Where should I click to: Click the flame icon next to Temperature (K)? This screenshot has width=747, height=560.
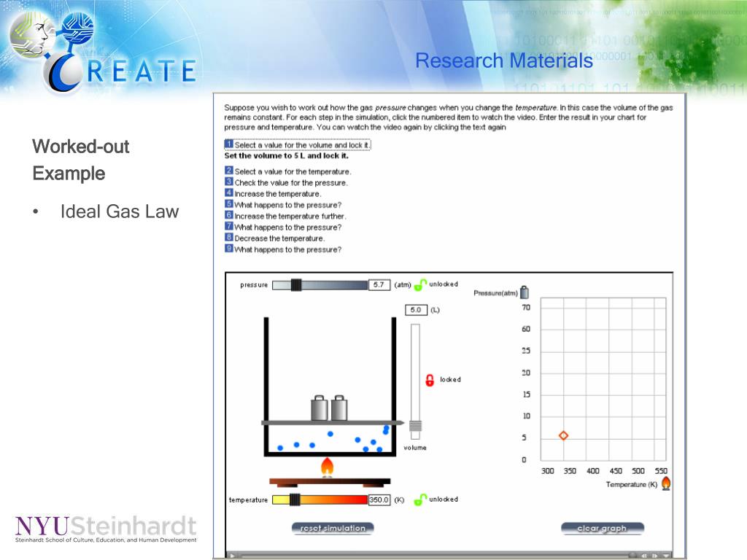click(x=666, y=483)
